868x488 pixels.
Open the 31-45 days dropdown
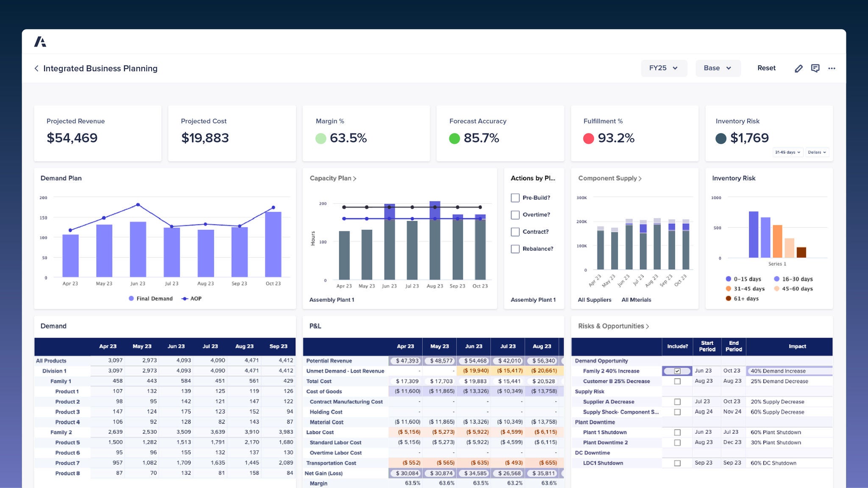(x=787, y=152)
